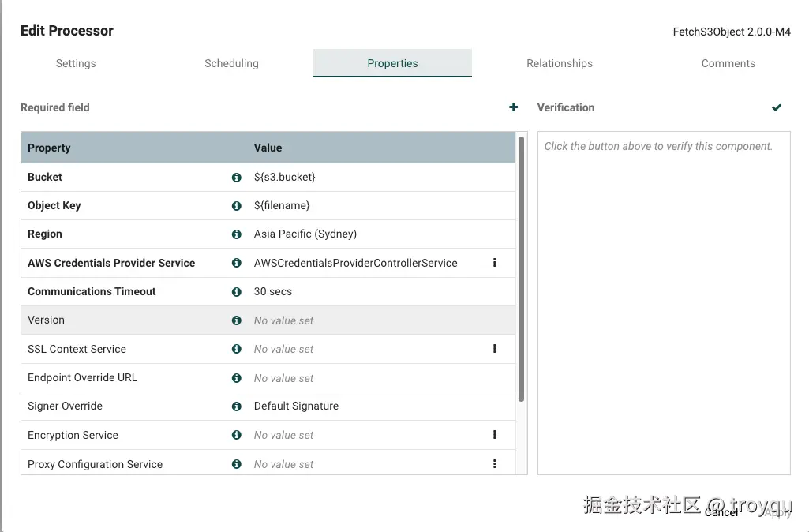Click the add property plus icon

pos(514,107)
